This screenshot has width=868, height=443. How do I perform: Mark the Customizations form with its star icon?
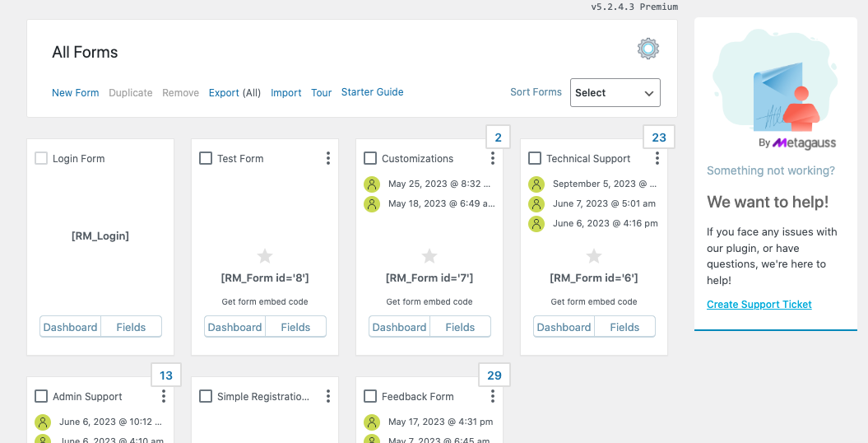tap(429, 256)
